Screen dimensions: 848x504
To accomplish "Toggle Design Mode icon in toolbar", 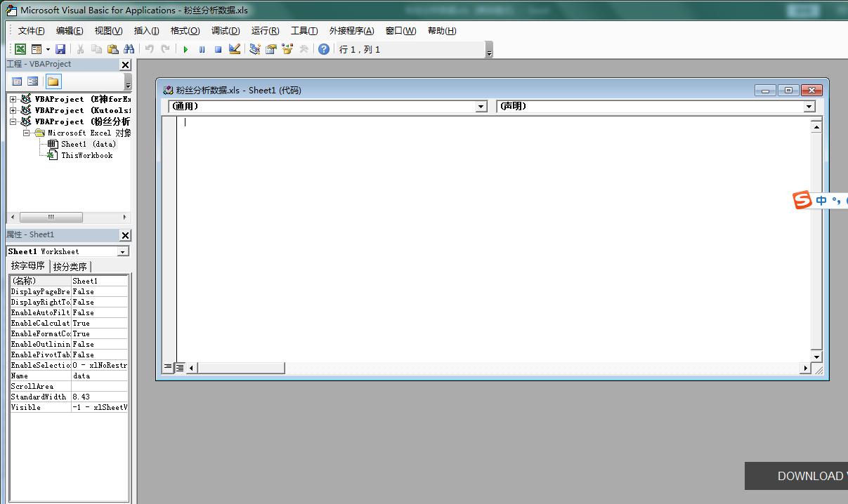I will tap(235, 49).
